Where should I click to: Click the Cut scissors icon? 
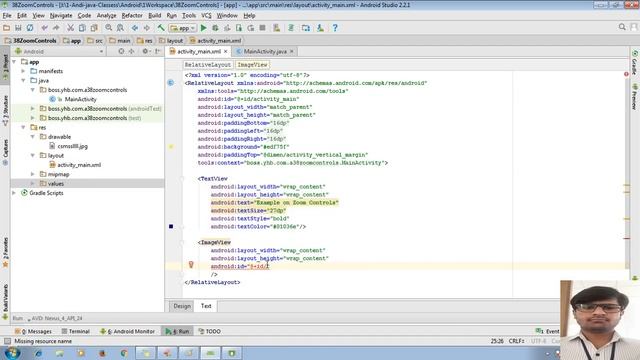coord(70,28)
